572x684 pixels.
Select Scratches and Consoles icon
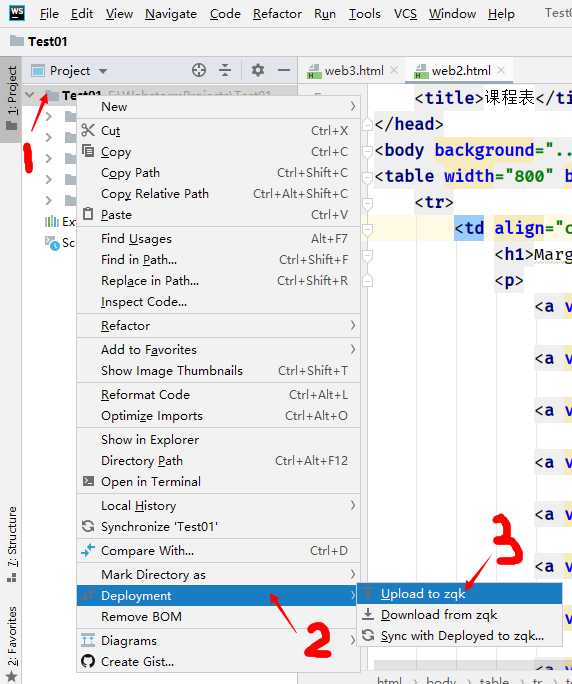click(52, 243)
